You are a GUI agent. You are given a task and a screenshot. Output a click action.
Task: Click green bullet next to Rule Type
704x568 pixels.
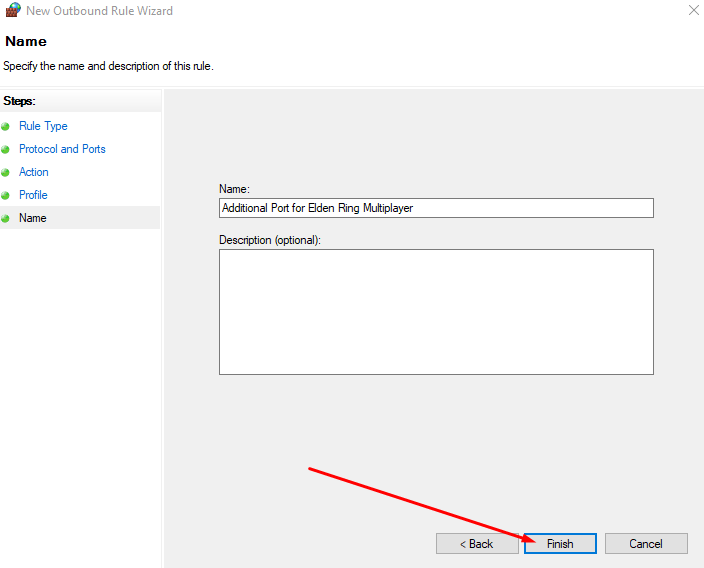5,127
